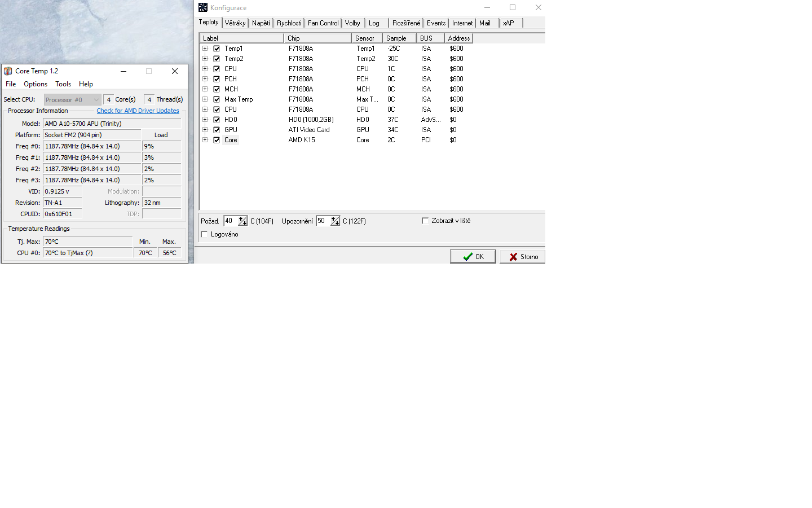
Task: Uncheck the Temp2 sensor checkbox
Action: pyautogui.click(x=217, y=59)
